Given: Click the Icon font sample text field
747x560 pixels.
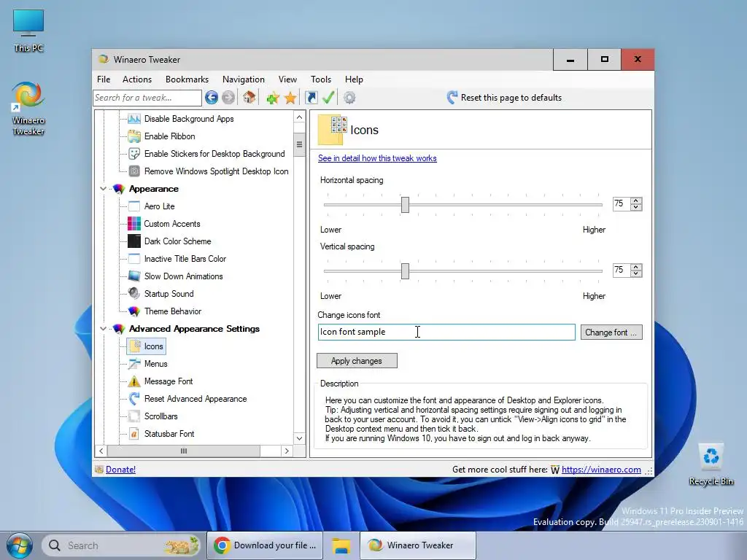Looking at the screenshot, I should [446, 332].
